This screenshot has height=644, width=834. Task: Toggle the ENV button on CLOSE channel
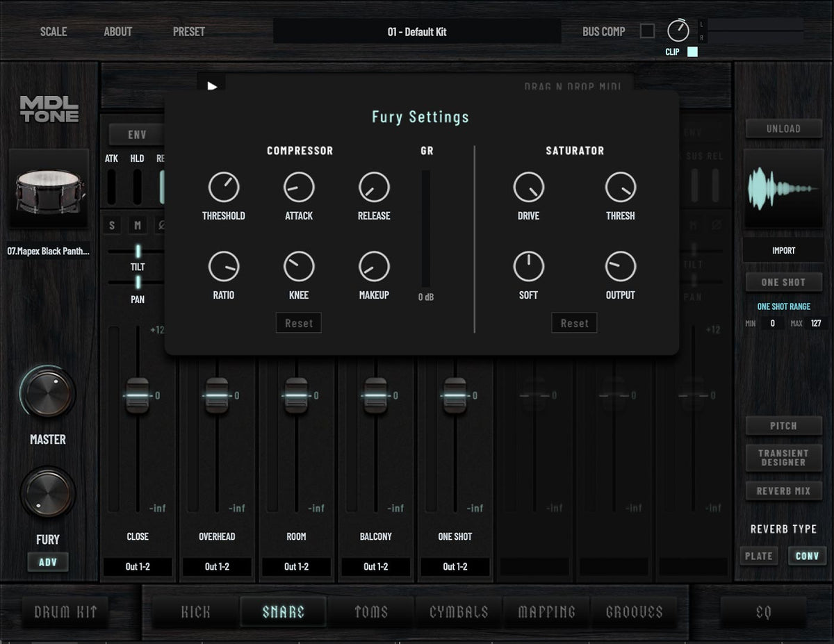(x=137, y=135)
